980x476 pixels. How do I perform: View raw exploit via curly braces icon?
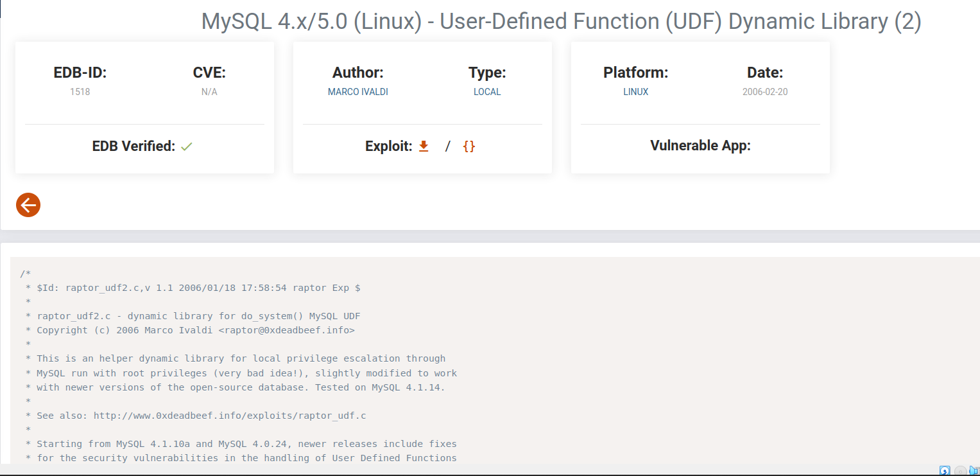click(469, 146)
